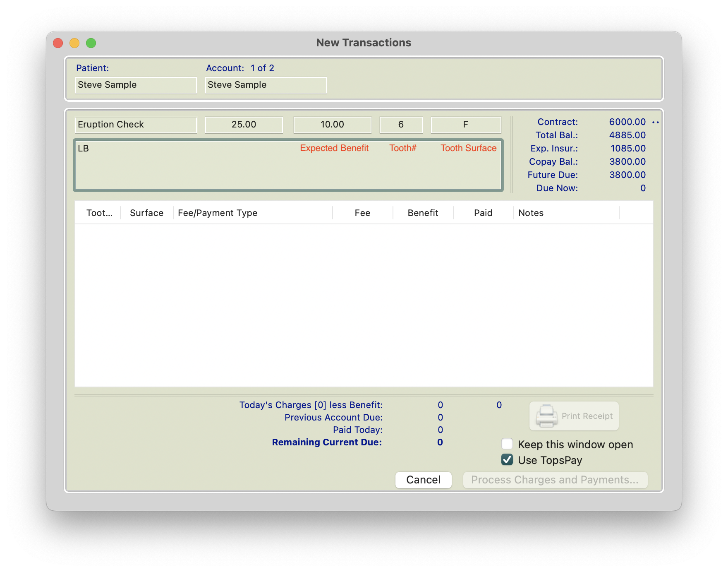Image resolution: width=728 pixels, height=572 pixels.
Task: Click the 10.00 expected benefit field
Action: click(332, 125)
